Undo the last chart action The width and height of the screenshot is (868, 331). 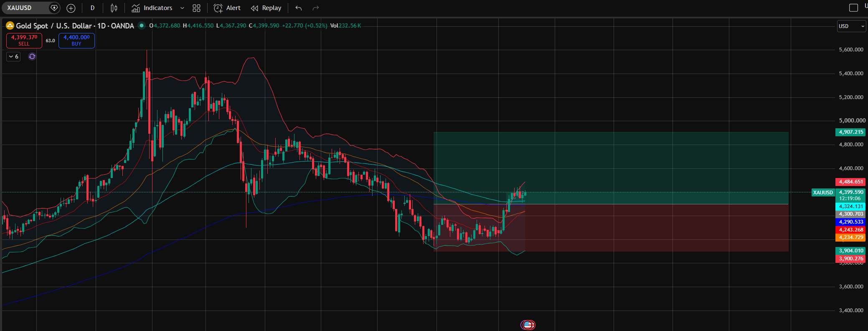[x=298, y=8]
